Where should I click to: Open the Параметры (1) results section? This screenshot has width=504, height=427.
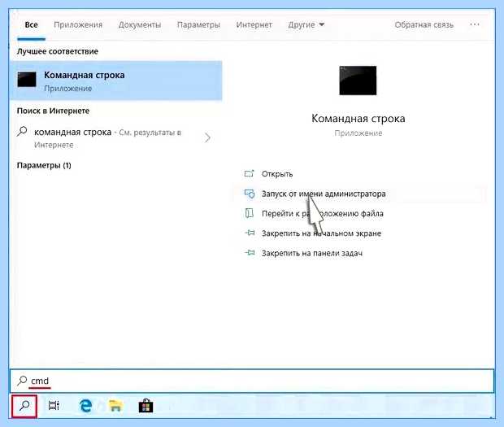(x=44, y=165)
